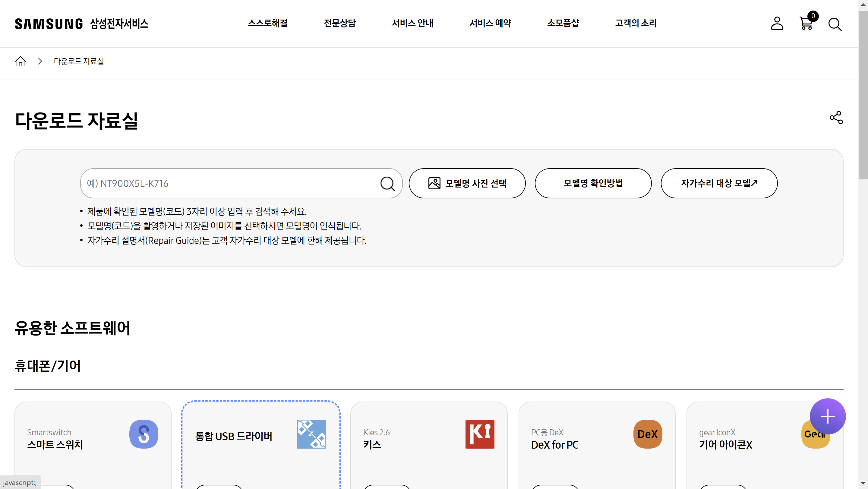Open the 스스로해결 menu

267,23
